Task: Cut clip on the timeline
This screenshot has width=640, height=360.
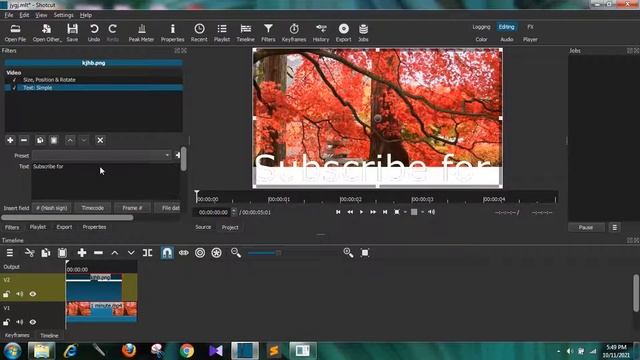Action: click(x=29, y=253)
